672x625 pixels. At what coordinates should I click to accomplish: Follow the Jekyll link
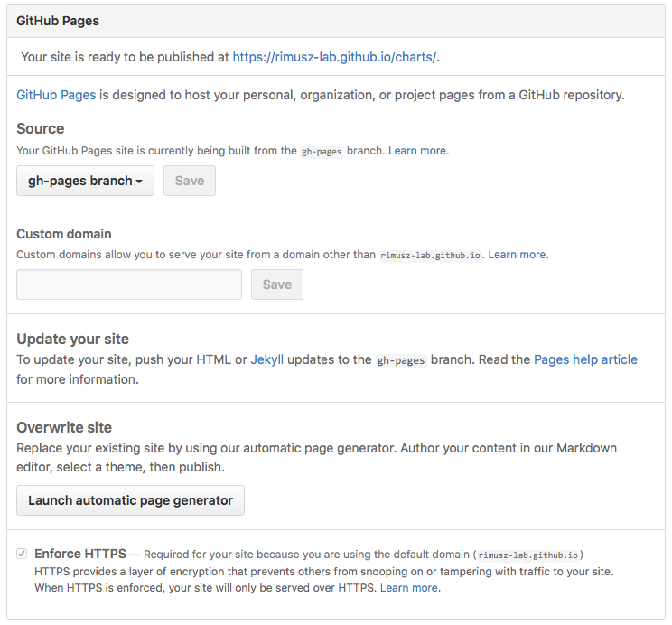[x=267, y=359]
